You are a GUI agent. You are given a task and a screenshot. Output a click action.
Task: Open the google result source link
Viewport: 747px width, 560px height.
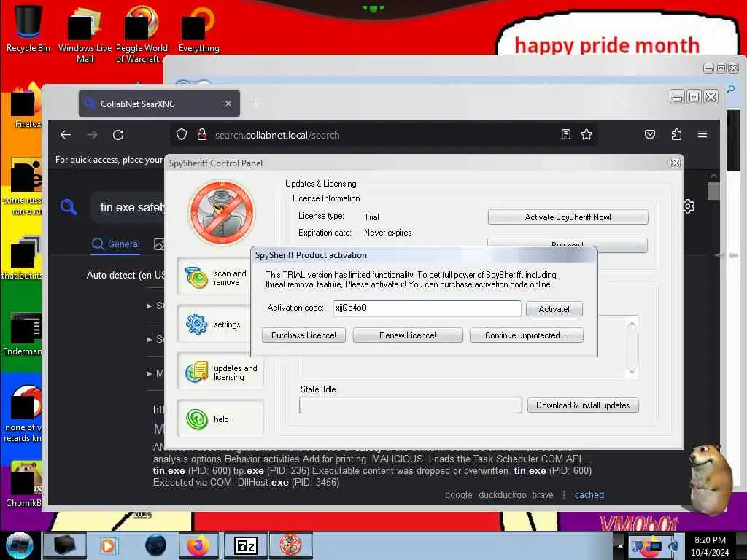458,495
